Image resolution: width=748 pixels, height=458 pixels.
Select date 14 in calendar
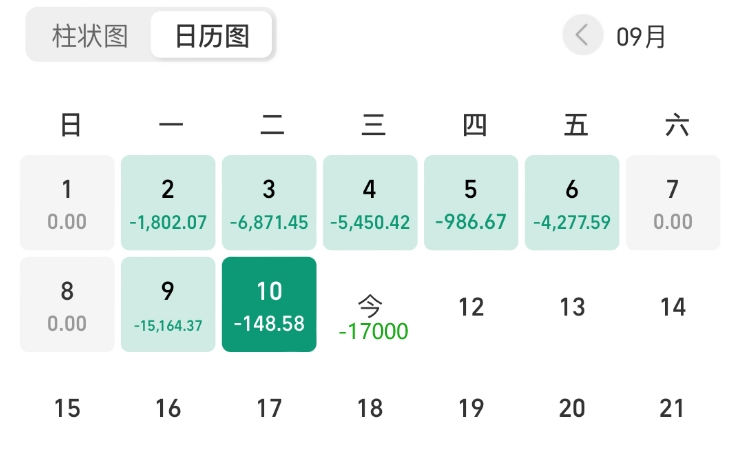673,307
